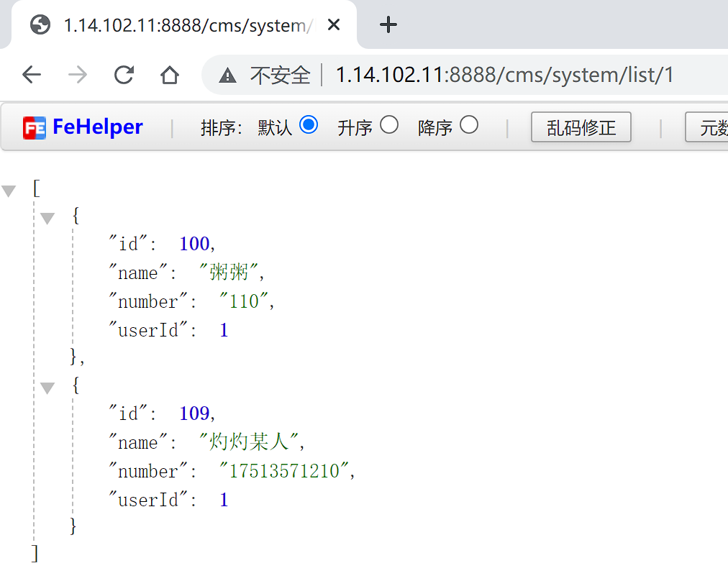The image size is (728, 576).
Task: Click the address bar URL text
Action: [x=504, y=75]
